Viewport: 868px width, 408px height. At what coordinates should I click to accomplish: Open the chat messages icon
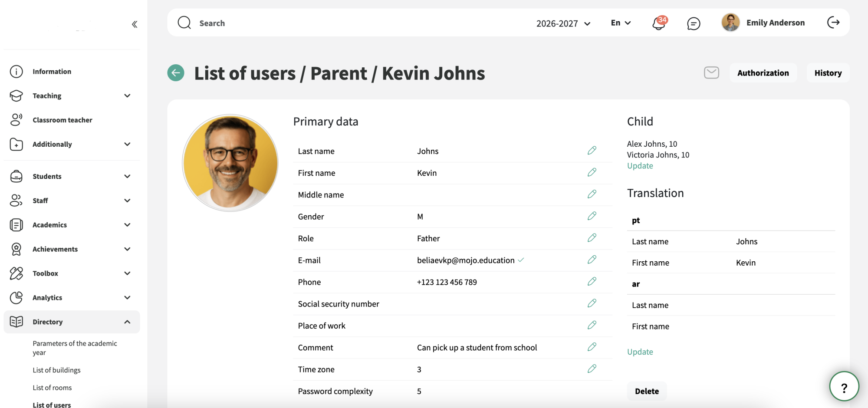pos(694,23)
